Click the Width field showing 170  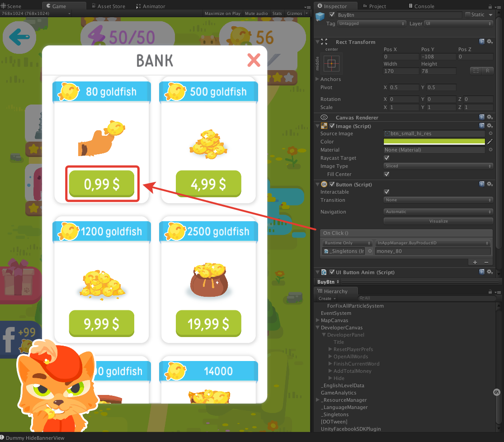pyautogui.click(x=401, y=71)
